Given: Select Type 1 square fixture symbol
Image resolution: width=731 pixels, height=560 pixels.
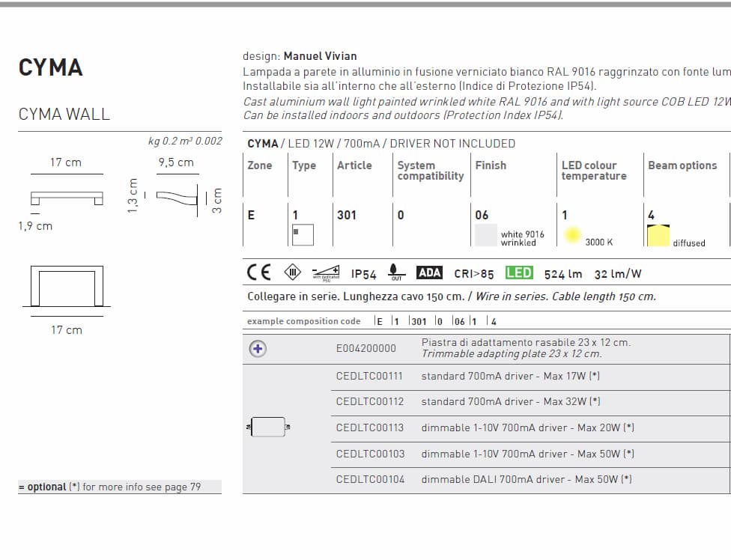Looking at the screenshot, I should coord(303,233).
